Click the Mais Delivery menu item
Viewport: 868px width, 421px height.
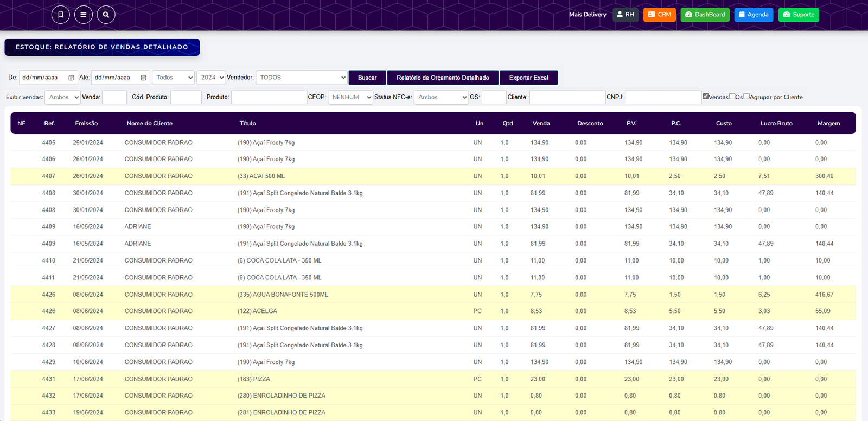[x=588, y=15]
